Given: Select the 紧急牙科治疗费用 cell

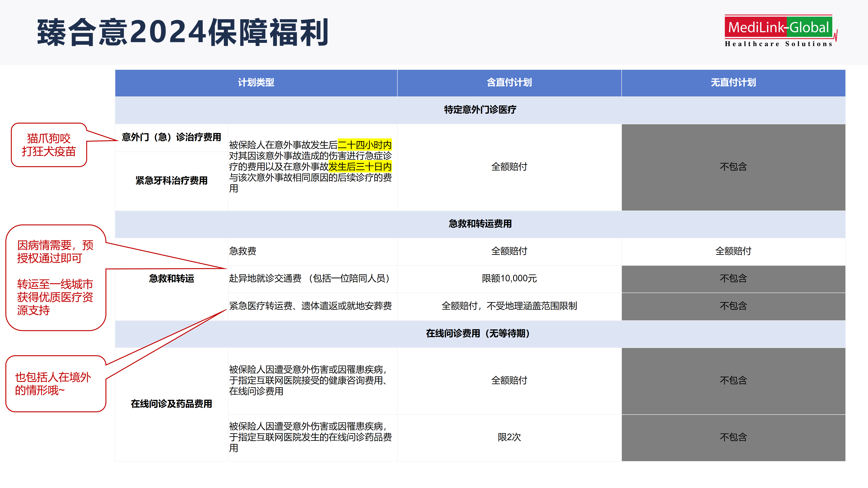Looking at the screenshot, I should [171, 181].
